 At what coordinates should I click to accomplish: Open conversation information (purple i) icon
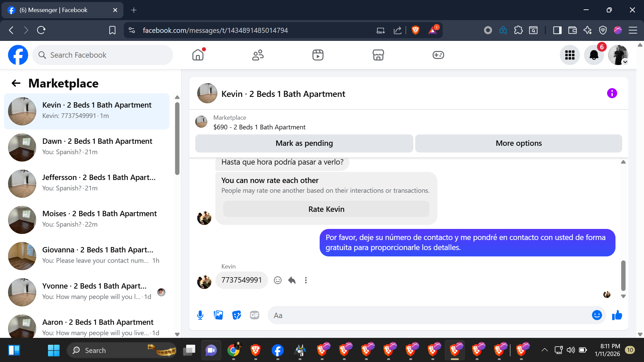click(x=612, y=93)
